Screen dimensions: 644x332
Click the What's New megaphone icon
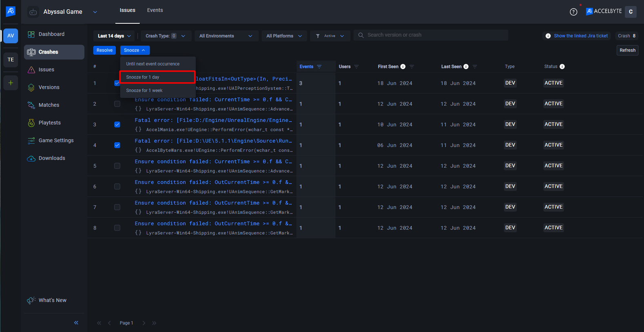tap(31, 301)
